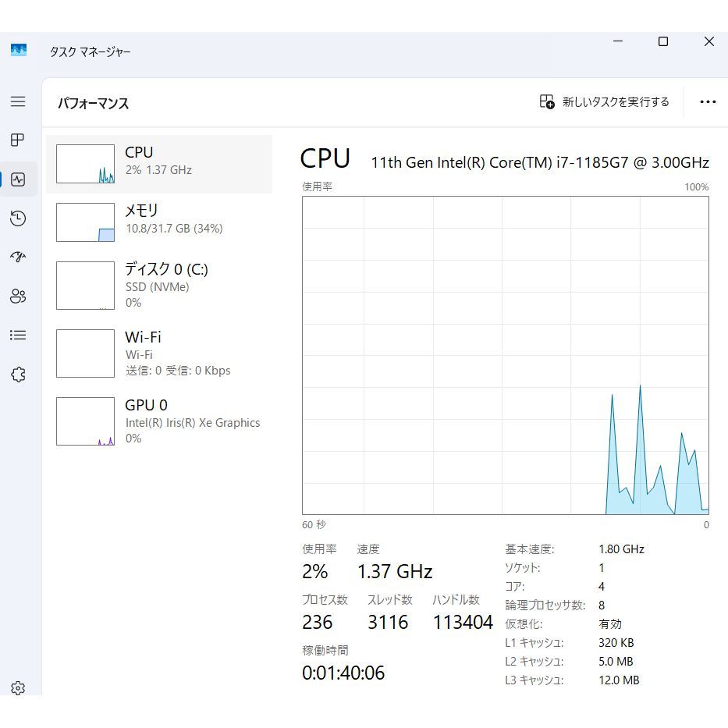Maximize the Task Manager window
Screen dimensions: 728x728
coord(662,42)
